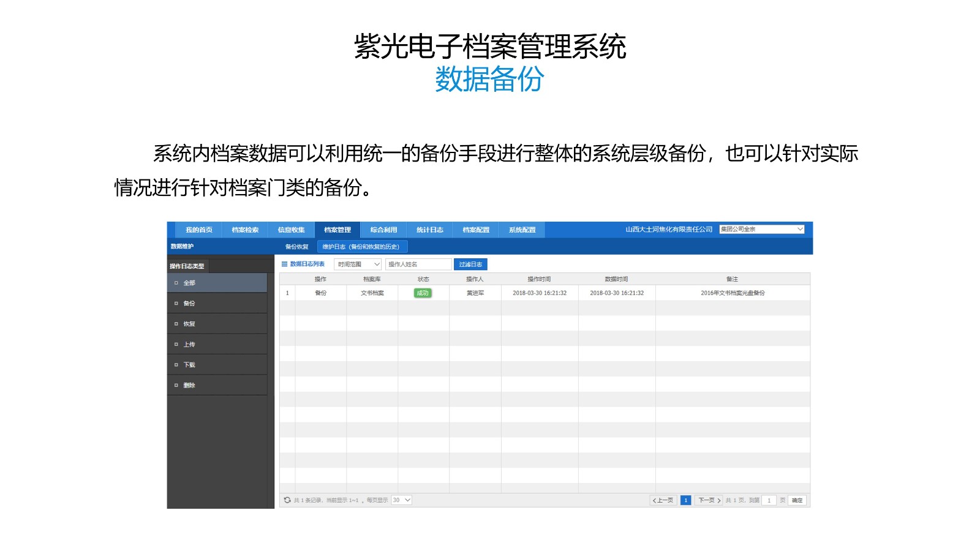The height and width of the screenshot is (551, 980).
Task: Click the row number 1 cell
Action: click(x=287, y=293)
